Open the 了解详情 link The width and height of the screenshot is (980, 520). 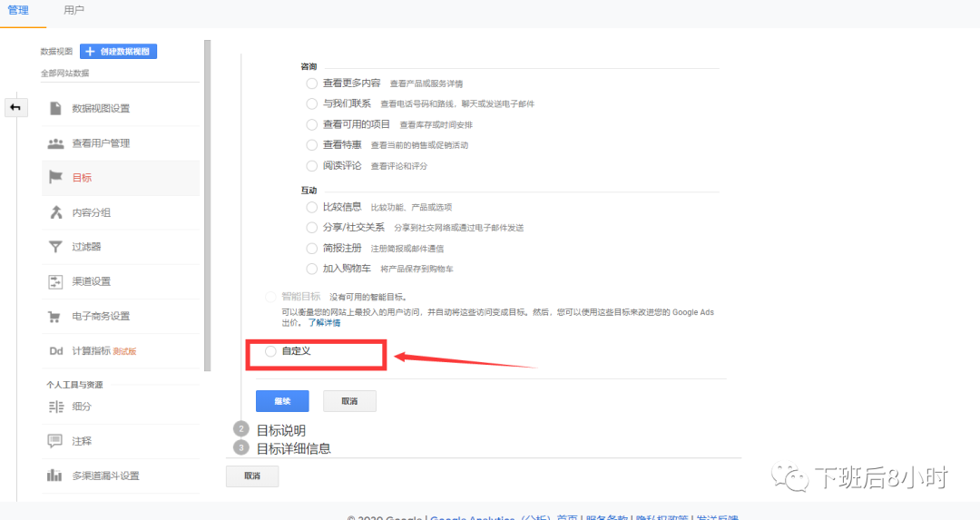324,323
